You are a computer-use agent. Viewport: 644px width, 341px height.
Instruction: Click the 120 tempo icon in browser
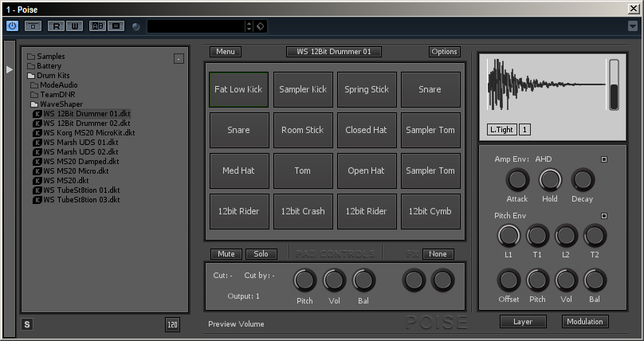click(172, 324)
